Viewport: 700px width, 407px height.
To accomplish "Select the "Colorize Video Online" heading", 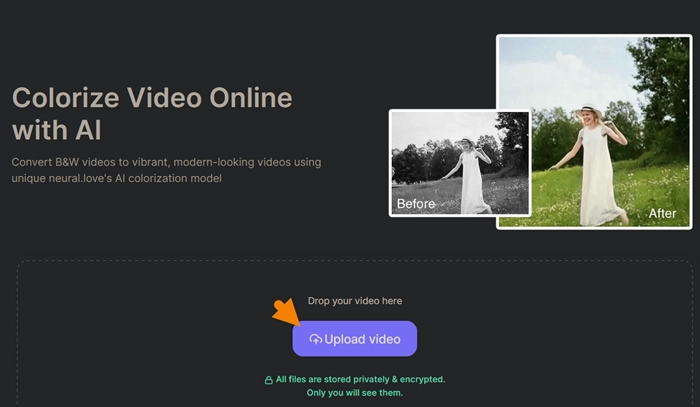I will (152, 98).
